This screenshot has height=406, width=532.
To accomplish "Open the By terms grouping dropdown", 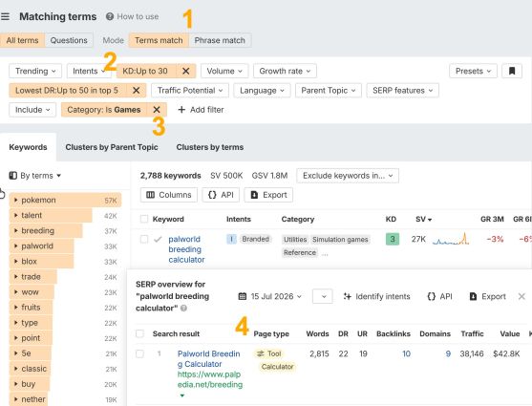I will 35,176.
